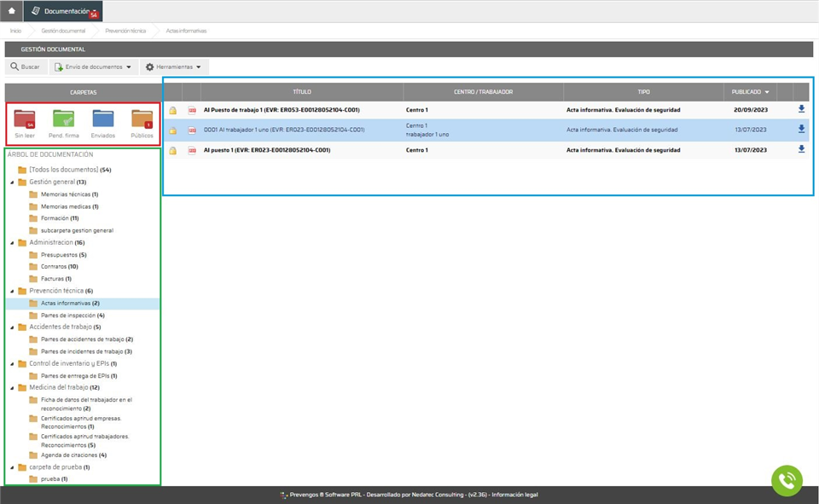Sort by the Publicado column header

coord(750,91)
